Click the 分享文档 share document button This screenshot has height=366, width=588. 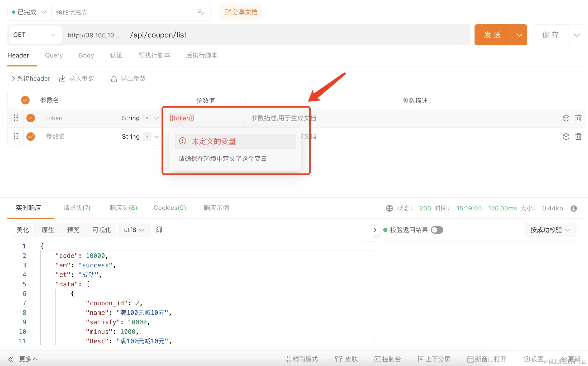[241, 12]
